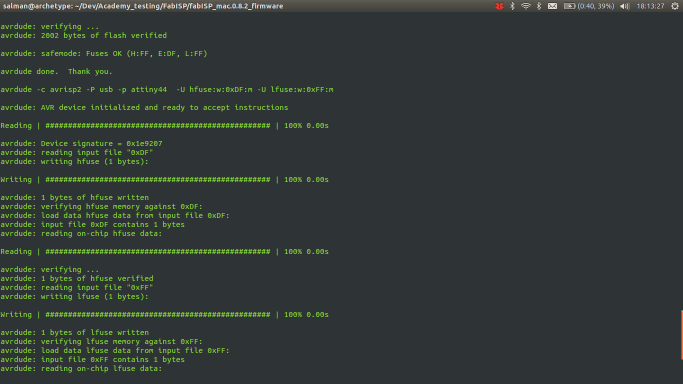This screenshot has height=384, width=683.
Task: Open the Wi-Fi network indicator
Action: 526,6
